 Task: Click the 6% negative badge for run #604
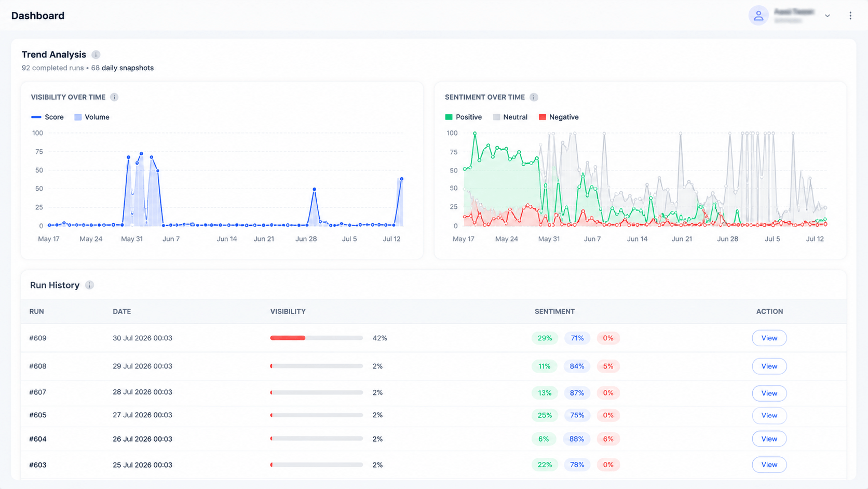(608, 439)
